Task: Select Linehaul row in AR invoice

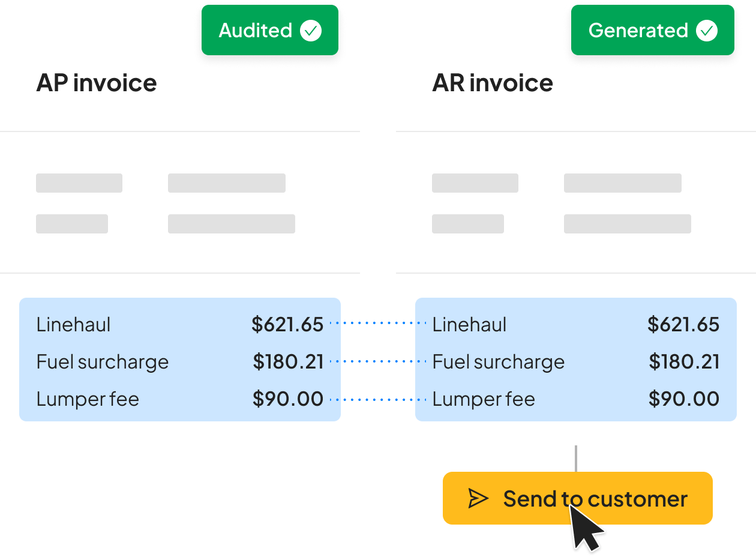Action: [x=576, y=325]
